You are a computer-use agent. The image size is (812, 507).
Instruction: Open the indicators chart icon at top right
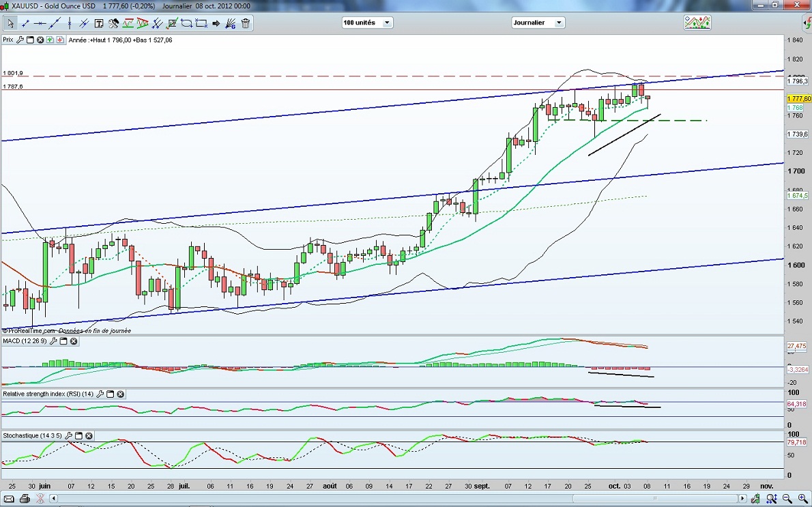[x=697, y=23]
